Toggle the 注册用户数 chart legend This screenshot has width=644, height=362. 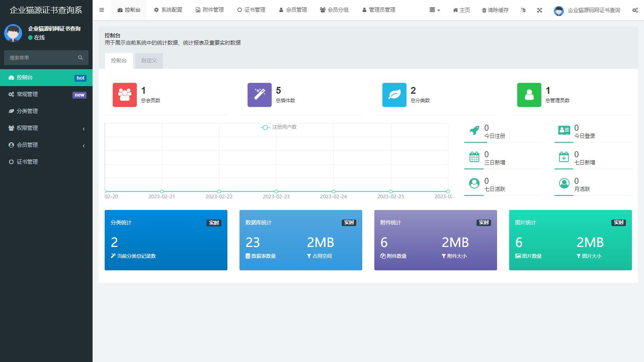[279, 127]
